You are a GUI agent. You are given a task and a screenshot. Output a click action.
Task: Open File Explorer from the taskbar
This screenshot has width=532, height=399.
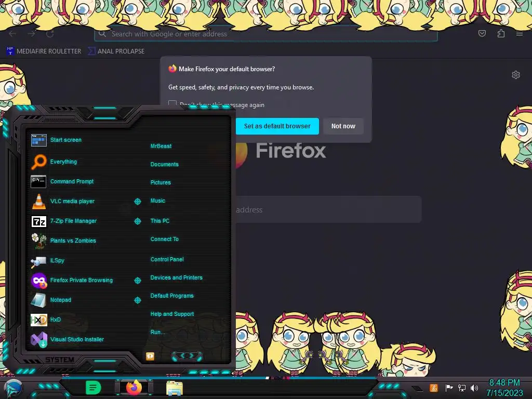(x=175, y=388)
